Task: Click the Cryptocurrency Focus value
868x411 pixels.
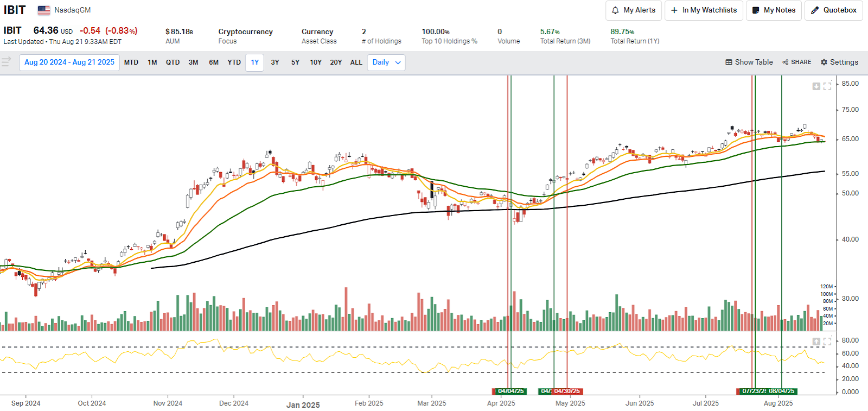Action: click(x=246, y=32)
